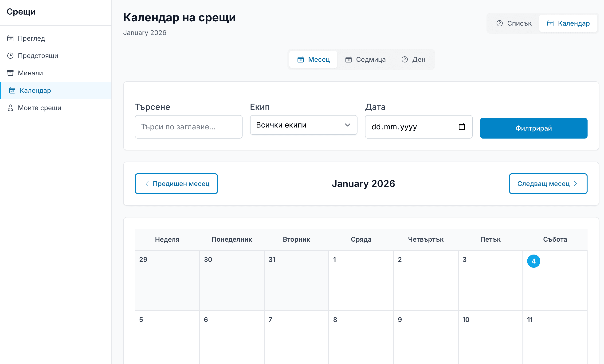This screenshot has height=364, width=604.
Task: Click the Сряда column header
Action: [x=361, y=239]
